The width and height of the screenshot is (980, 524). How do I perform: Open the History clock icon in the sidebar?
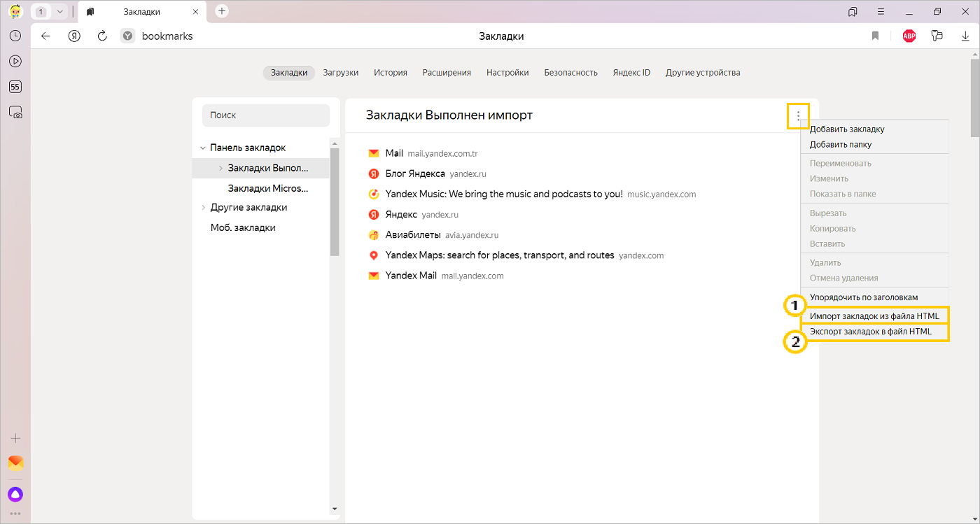coord(15,36)
